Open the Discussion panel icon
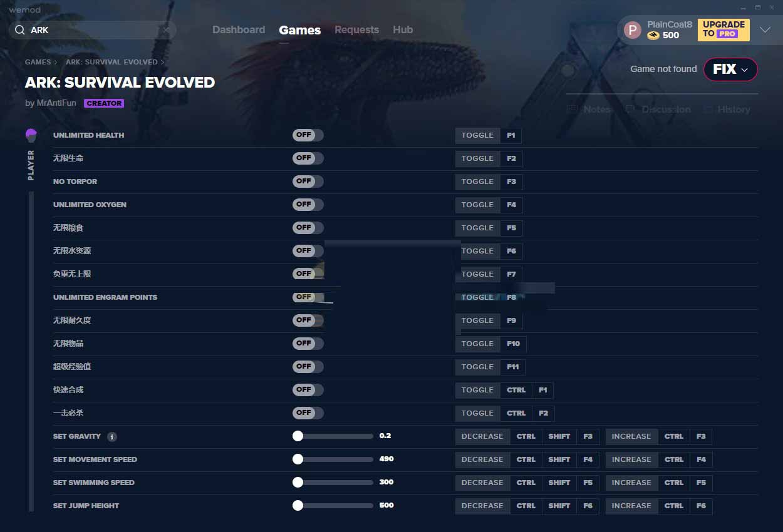This screenshot has width=783, height=532. tap(630, 109)
